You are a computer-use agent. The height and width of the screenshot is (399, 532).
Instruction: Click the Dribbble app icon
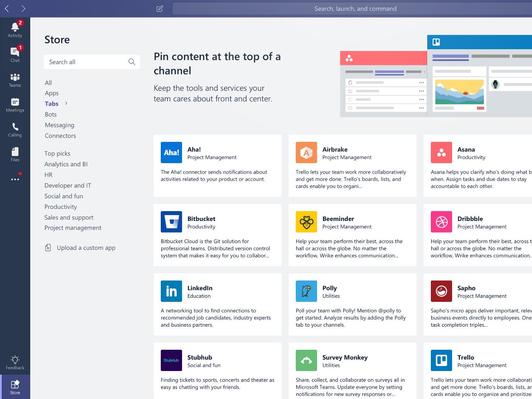click(441, 222)
